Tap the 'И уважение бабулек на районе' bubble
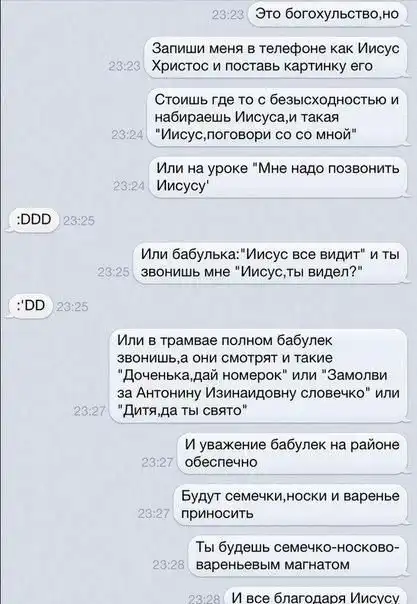 point(292,453)
